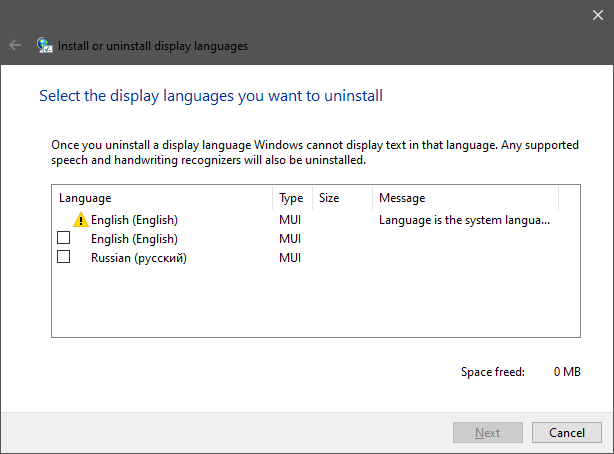The height and width of the screenshot is (454, 614).
Task: Click the display languages globe icon
Action: point(45,45)
